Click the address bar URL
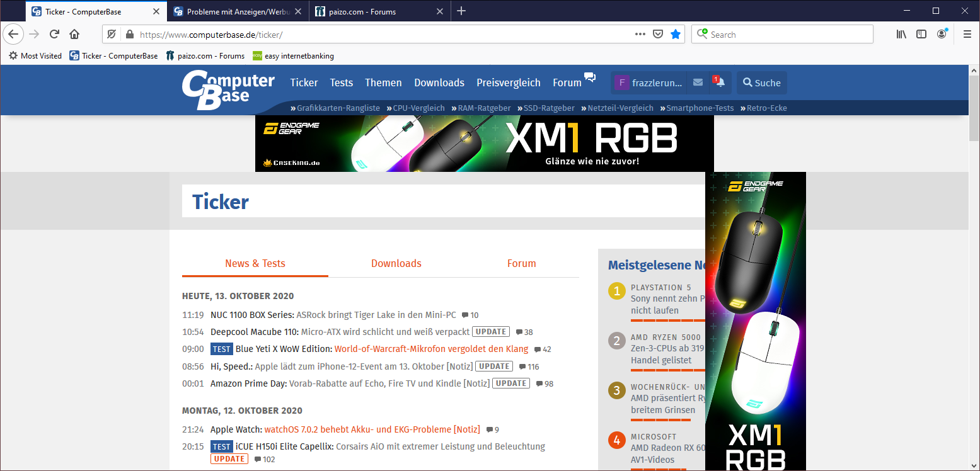Viewport: 980px width, 471px height. (211, 35)
